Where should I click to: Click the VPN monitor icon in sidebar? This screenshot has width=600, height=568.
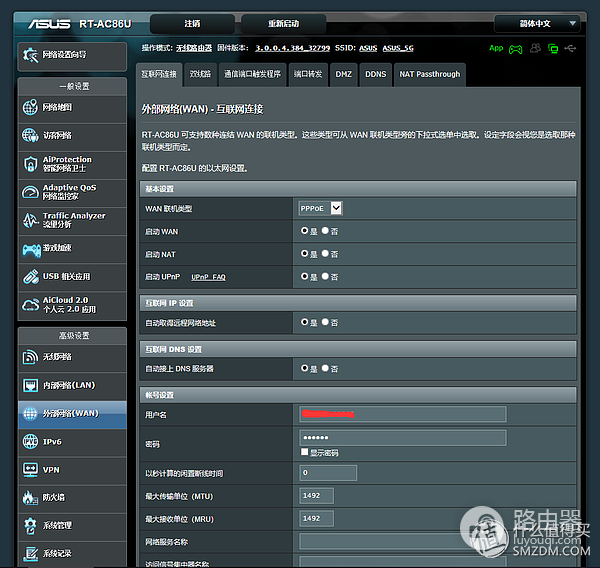(30, 469)
